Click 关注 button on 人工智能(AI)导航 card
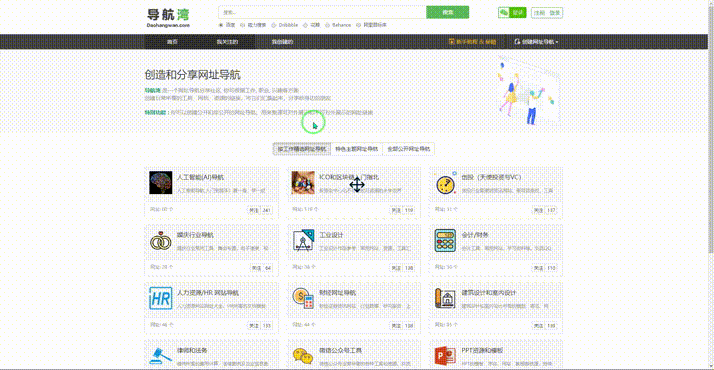Viewport: 714px width, 370px height. (254, 210)
